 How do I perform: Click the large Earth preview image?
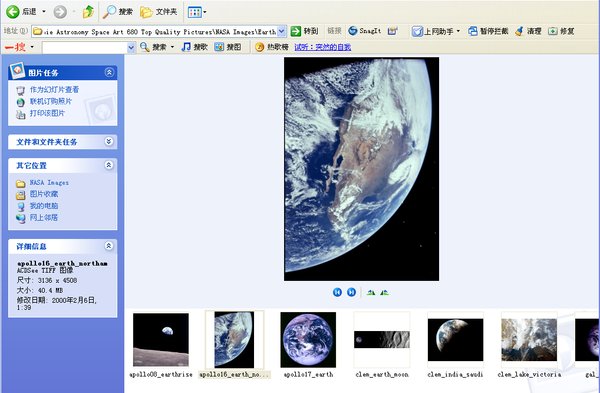pos(362,169)
